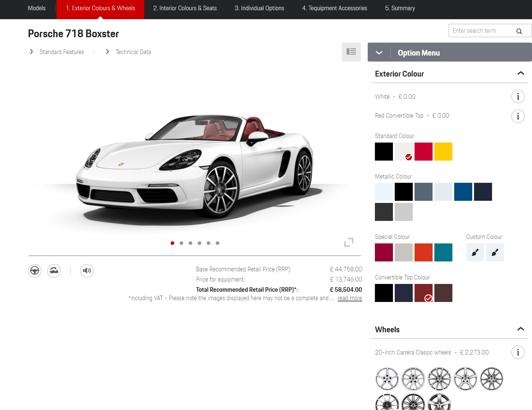Select blue metallic colour swatch
This screenshot has width=532, height=410.
(463, 192)
